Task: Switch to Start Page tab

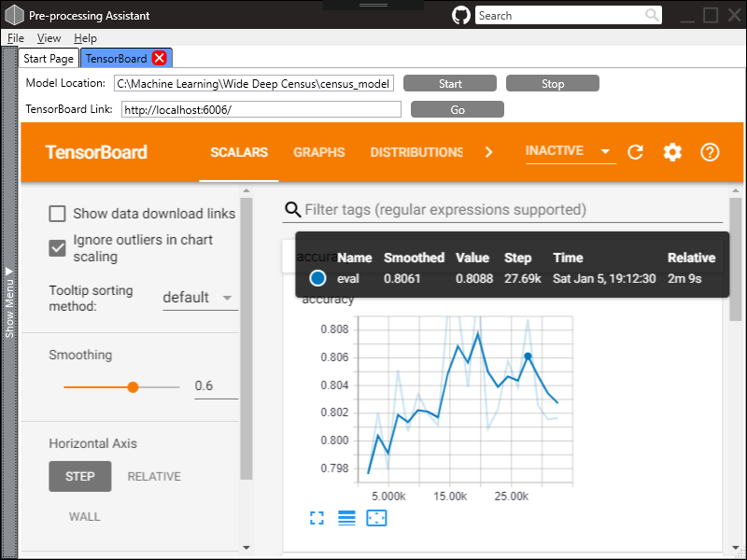Action: pyautogui.click(x=49, y=58)
